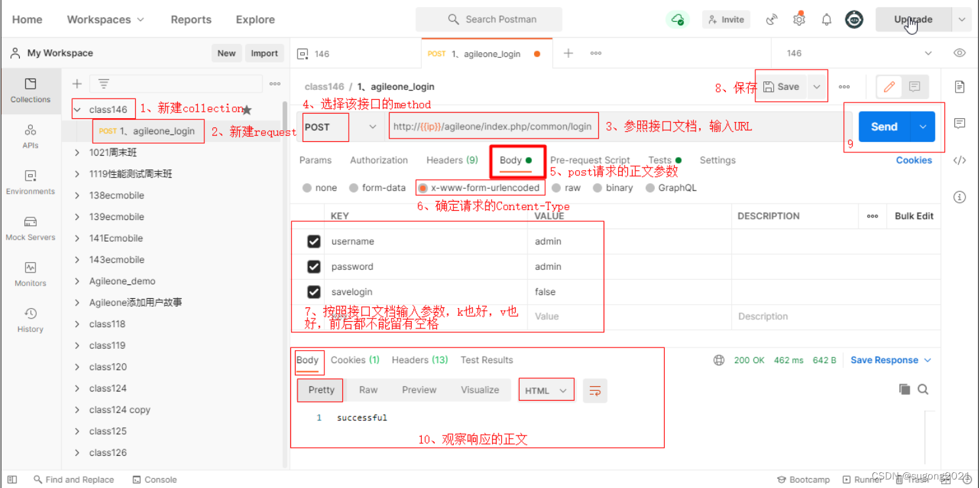The height and width of the screenshot is (488, 980).
Task: Click the filter icon in collections search
Action: coord(104,83)
